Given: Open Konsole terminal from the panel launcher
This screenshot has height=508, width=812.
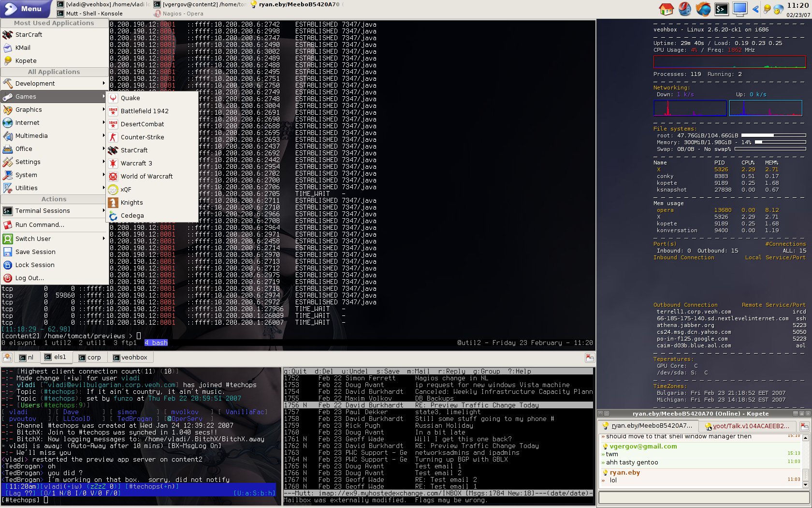Looking at the screenshot, I should tap(722, 9).
